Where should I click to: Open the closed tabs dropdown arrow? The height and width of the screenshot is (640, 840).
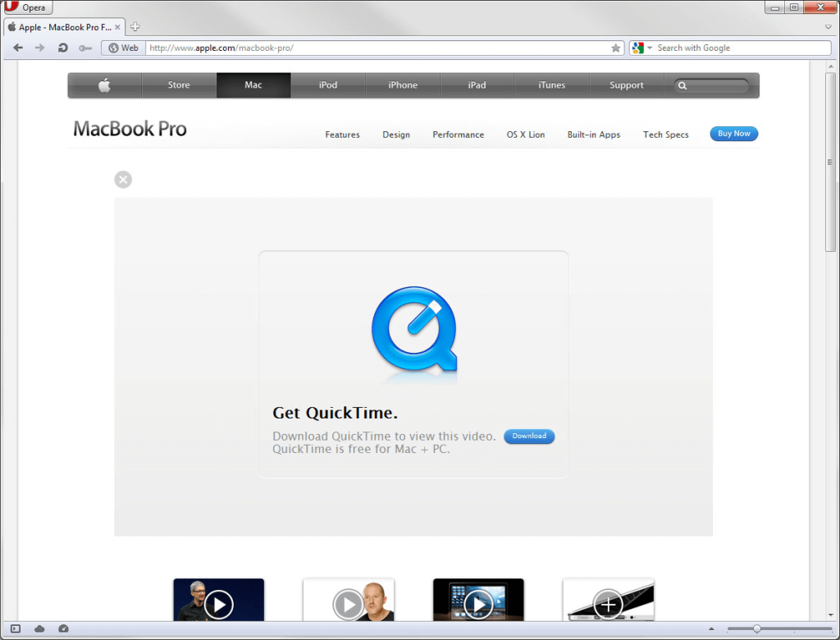829,27
